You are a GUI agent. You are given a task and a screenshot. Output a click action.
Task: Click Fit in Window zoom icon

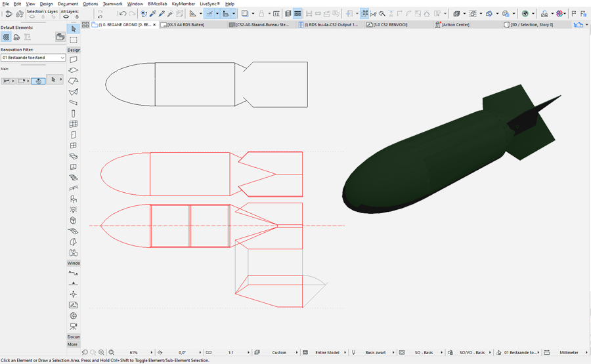click(x=111, y=352)
